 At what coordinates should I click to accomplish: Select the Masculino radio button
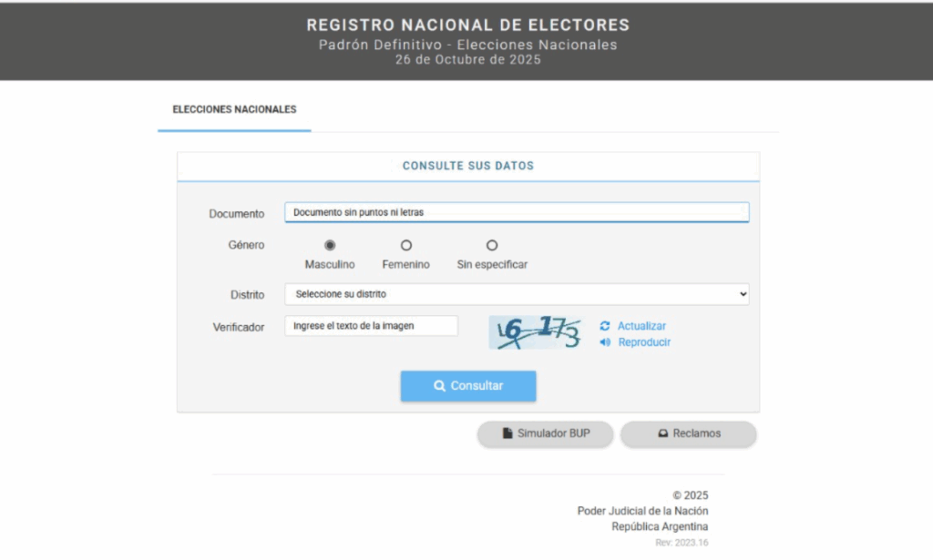(330, 245)
